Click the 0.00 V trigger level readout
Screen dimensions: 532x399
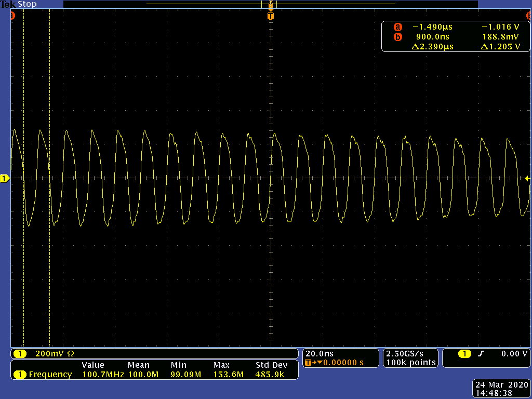coord(514,353)
